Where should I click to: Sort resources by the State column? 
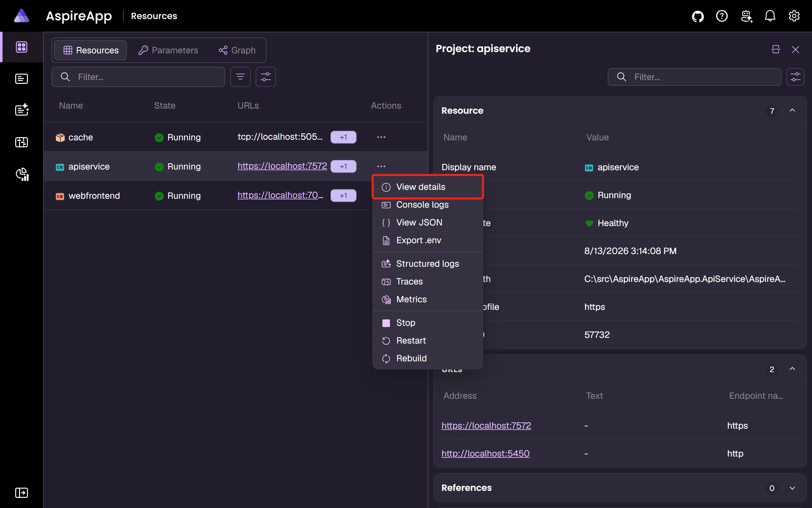165,105
